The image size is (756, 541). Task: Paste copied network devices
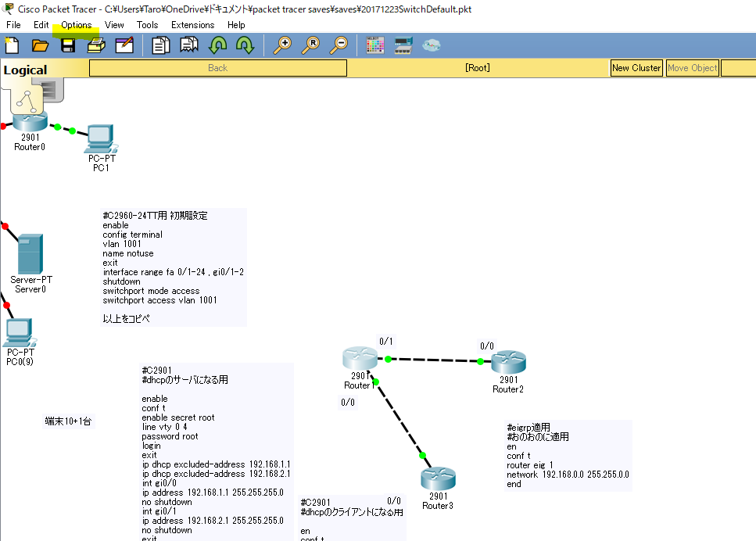(x=188, y=45)
